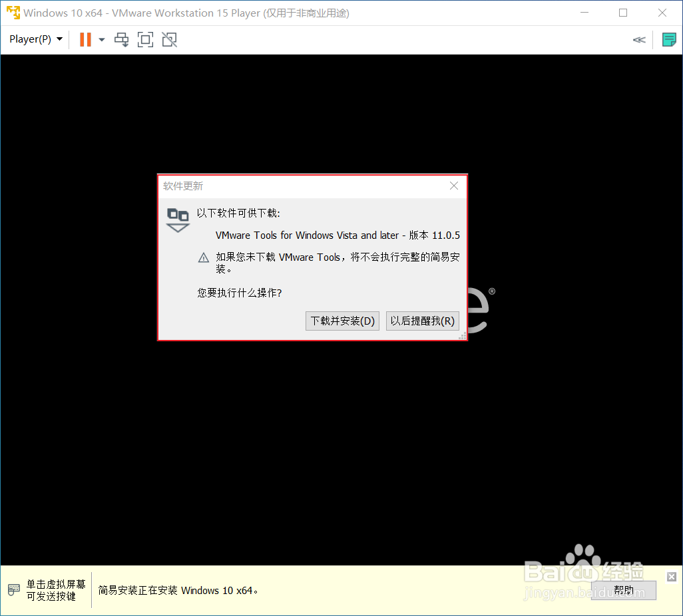Image resolution: width=683 pixels, height=616 pixels.
Task: Click the VMware Player app icon in the title bar
Action: 13,13
